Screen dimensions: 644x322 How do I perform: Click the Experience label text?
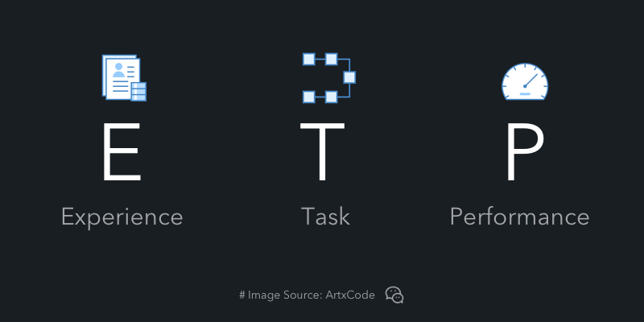click(122, 217)
